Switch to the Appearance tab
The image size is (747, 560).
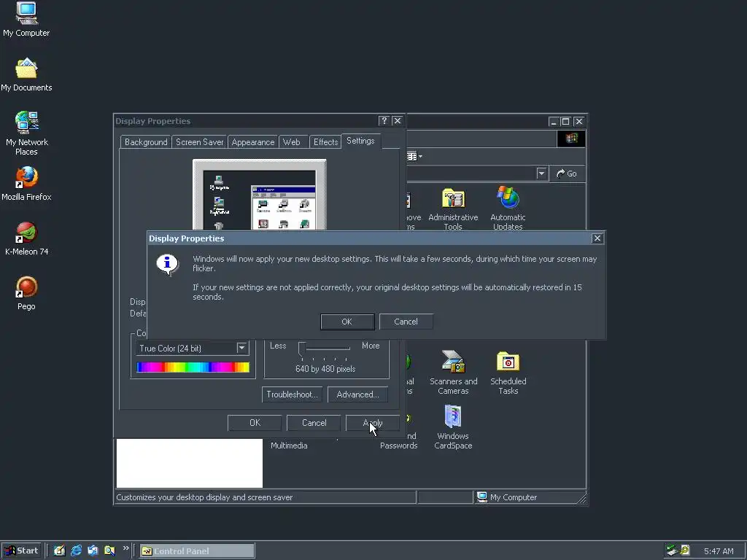253,142
